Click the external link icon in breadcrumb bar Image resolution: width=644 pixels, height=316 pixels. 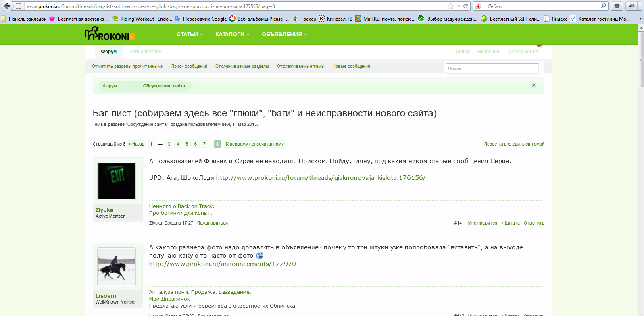[x=533, y=85]
